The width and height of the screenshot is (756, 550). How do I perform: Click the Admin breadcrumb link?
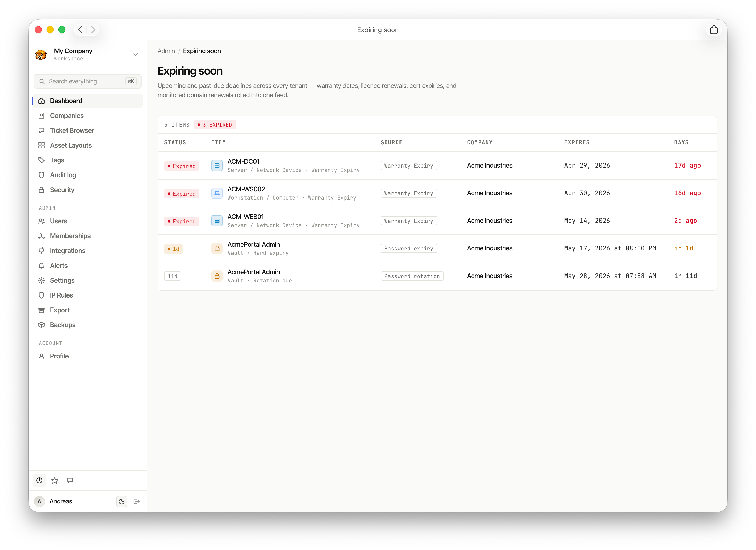[x=166, y=51]
